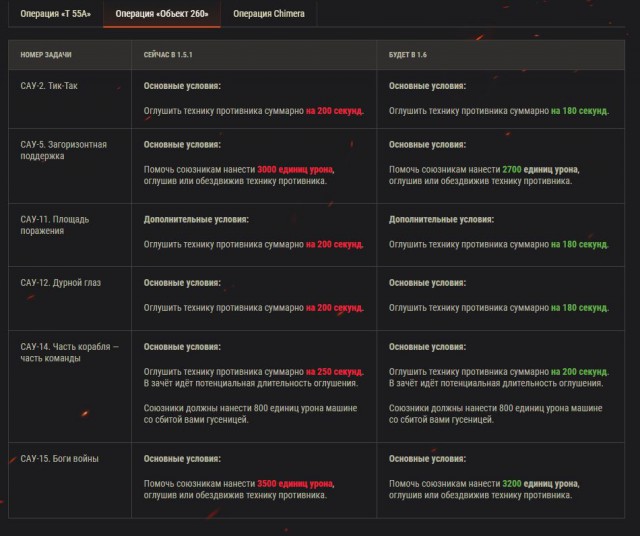Select the Операция «Объект 260» tab
The width and height of the screenshot is (640, 536).
[162, 13]
